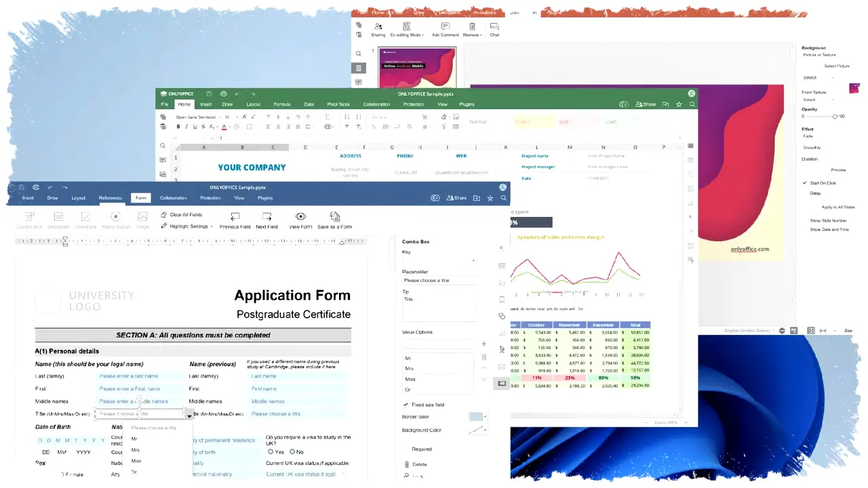Open Chat in the presentation toolbar
868x488 pixels.
(x=494, y=26)
